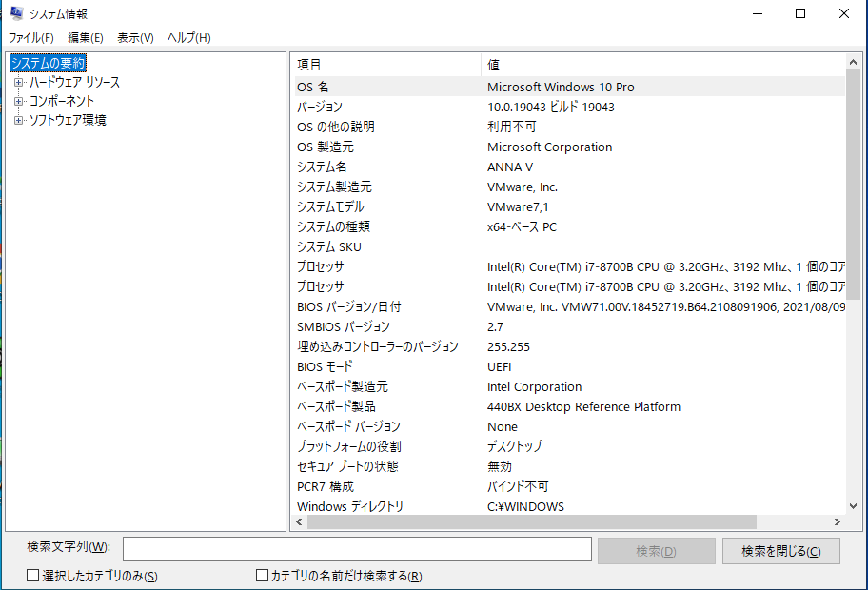Select ハードウェア リソース tree label

(x=74, y=83)
